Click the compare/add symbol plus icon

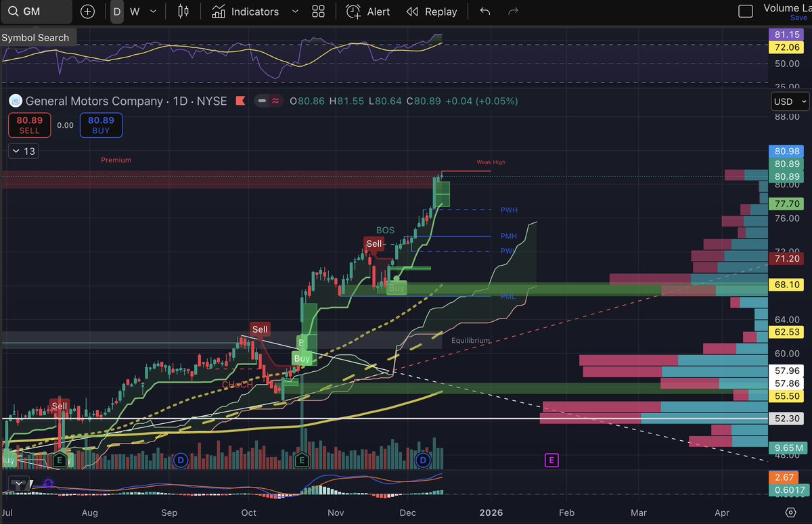pyautogui.click(x=87, y=11)
